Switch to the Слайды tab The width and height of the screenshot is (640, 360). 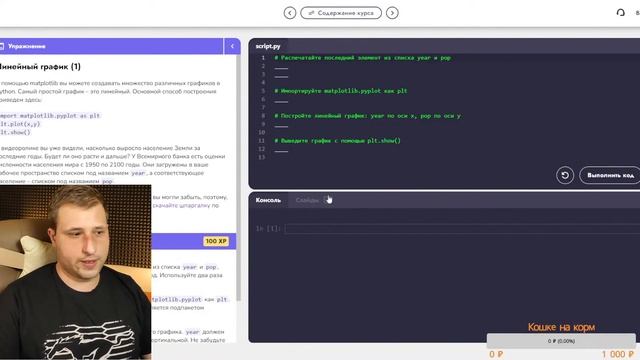307,200
